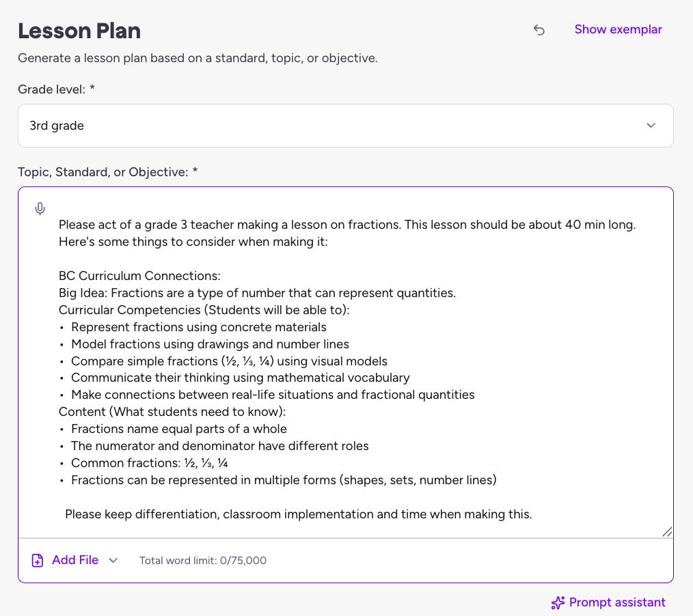Viewport: 693px width, 616px height.
Task: Open the Show exemplar link
Action: (618, 29)
